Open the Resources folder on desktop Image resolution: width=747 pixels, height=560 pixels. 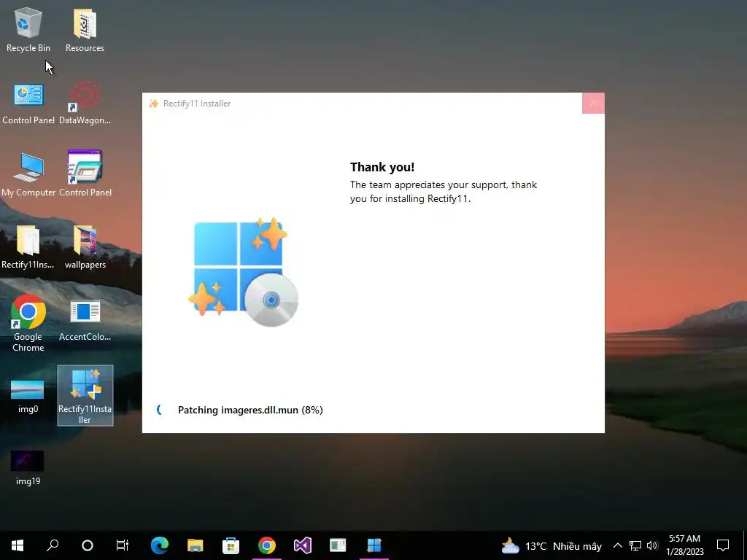[85, 29]
